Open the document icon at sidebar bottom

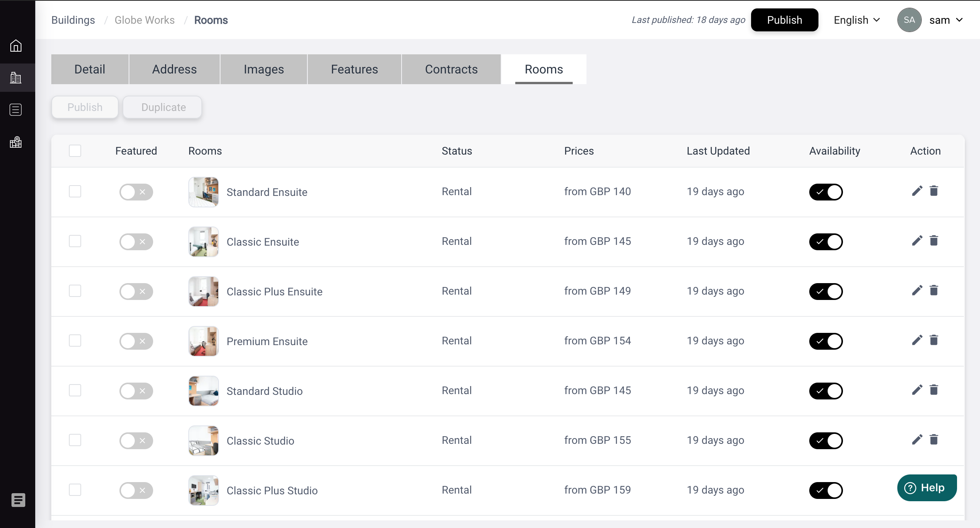(x=18, y=500)
